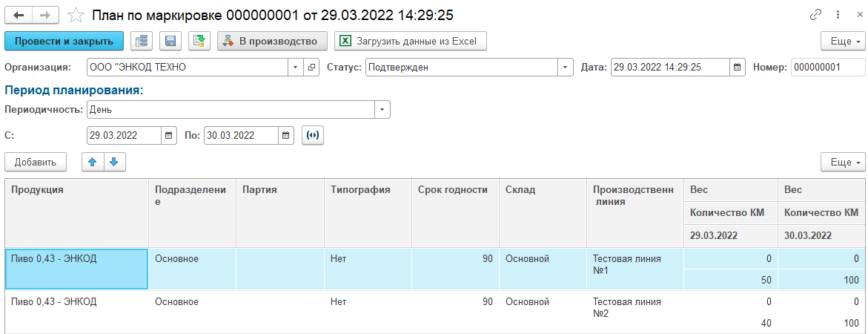Screen dimensions: 868x334
Task: Move the row up with the arrow
Action: pos(93,162)
